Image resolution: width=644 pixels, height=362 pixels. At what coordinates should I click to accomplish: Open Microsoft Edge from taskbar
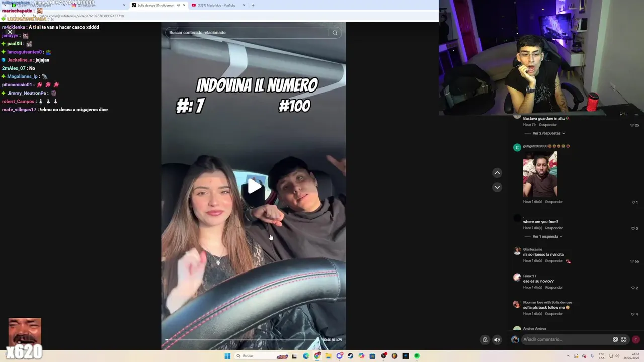[x=306, y=356]
